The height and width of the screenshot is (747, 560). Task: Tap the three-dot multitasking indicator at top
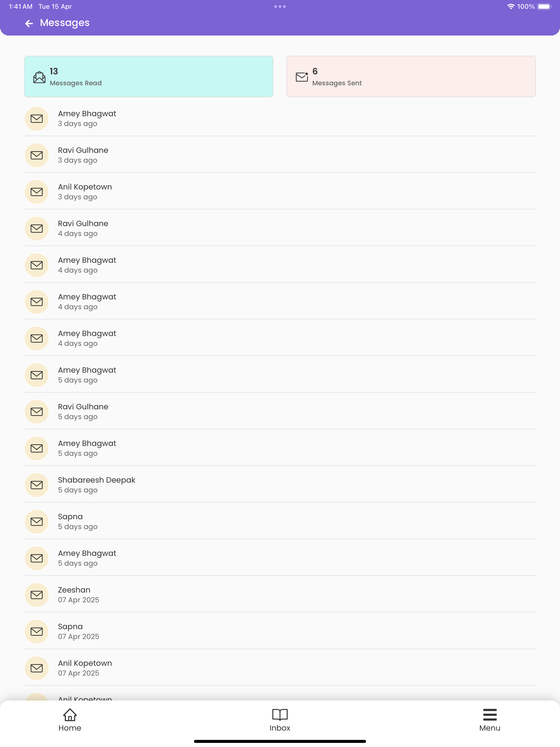point(280,6)
